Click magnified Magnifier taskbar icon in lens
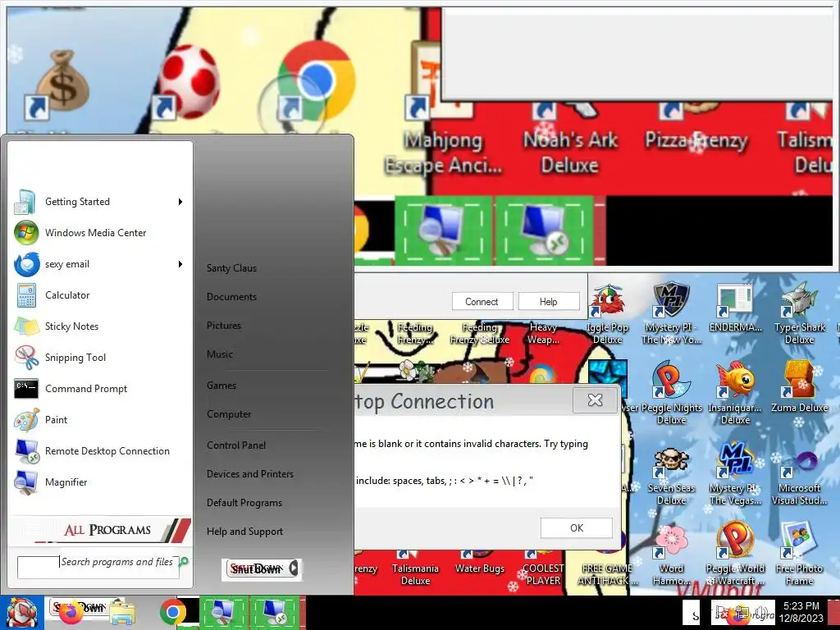Image resolution: width=840 pixels, height=630 pixels. click(x=442, y=231)
